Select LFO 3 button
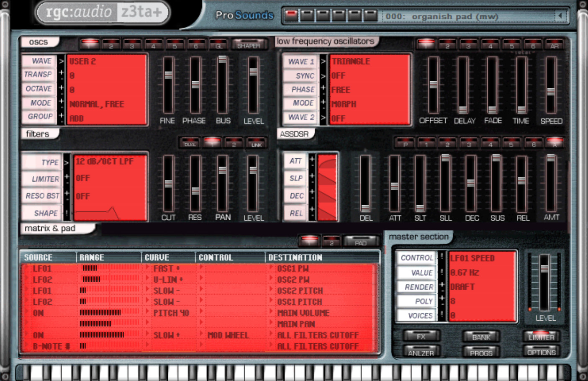The image size is (588, 381). pos(469,44)
